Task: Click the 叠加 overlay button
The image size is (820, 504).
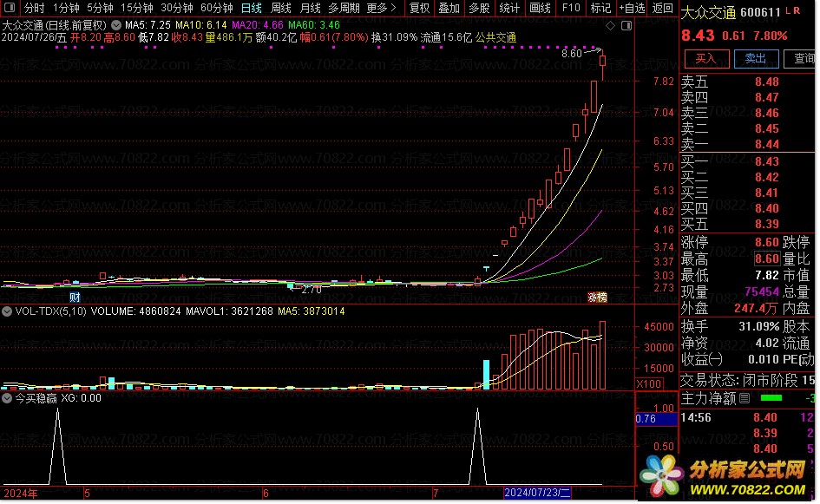Action: click(x=449, y=8)
